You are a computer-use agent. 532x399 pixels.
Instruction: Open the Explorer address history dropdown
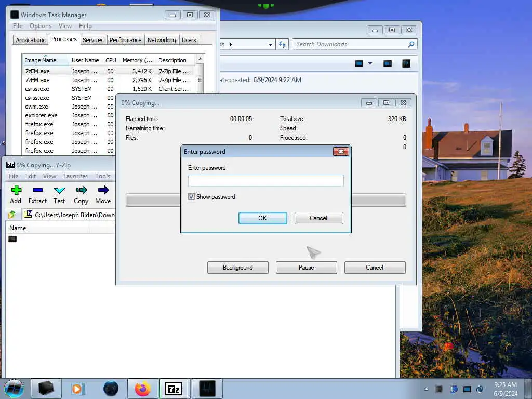click(x=270, y=45)
